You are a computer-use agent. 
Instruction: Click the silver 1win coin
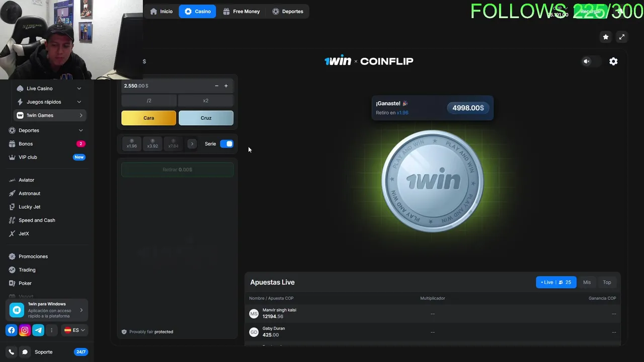[432, 181]
